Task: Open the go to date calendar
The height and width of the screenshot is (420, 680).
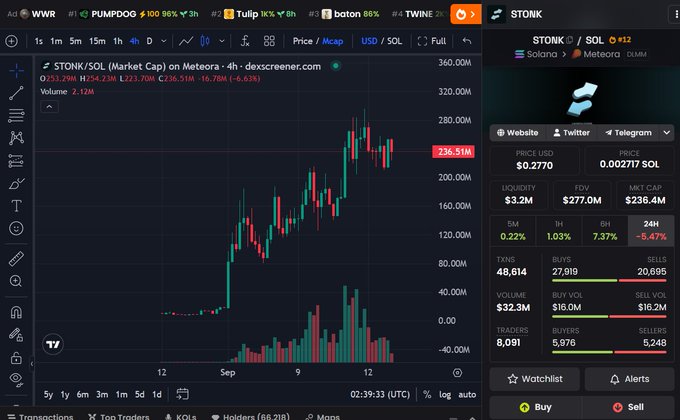Action: pyautogui.click(x=183, y=394)
